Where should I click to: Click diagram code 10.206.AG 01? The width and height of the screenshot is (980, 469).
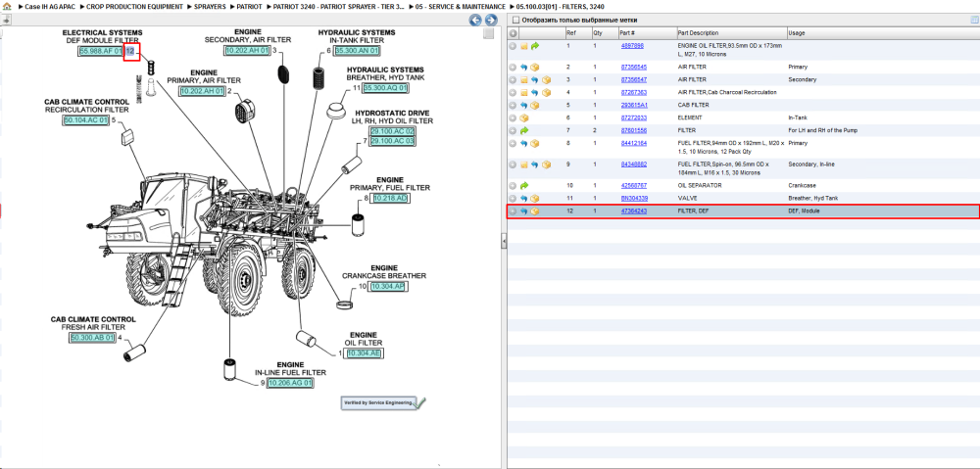(x=290, y=383)
